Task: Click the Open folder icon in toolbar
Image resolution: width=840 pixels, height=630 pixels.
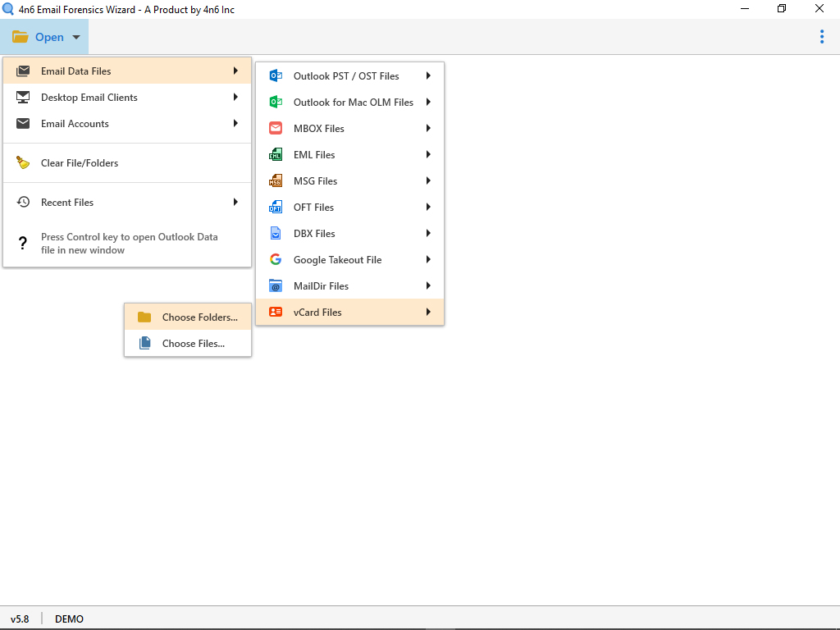Action: (x=21, y=37)
